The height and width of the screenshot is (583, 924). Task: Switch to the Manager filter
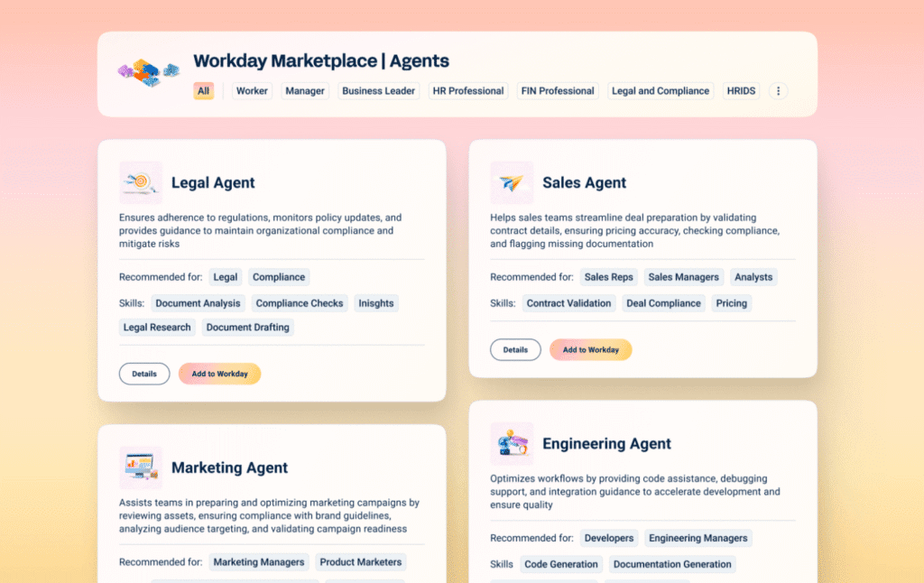point(305,91)
